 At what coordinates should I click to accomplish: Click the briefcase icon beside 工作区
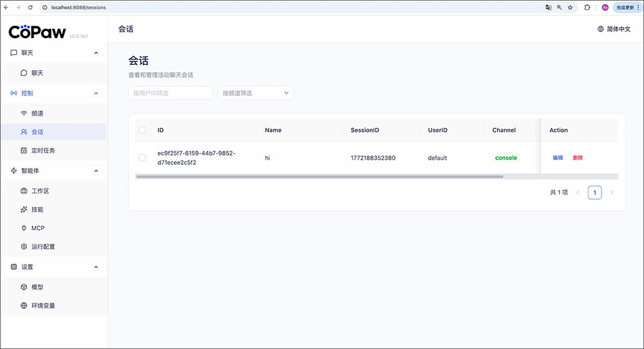pyautogui.click(x=24, y=191)
